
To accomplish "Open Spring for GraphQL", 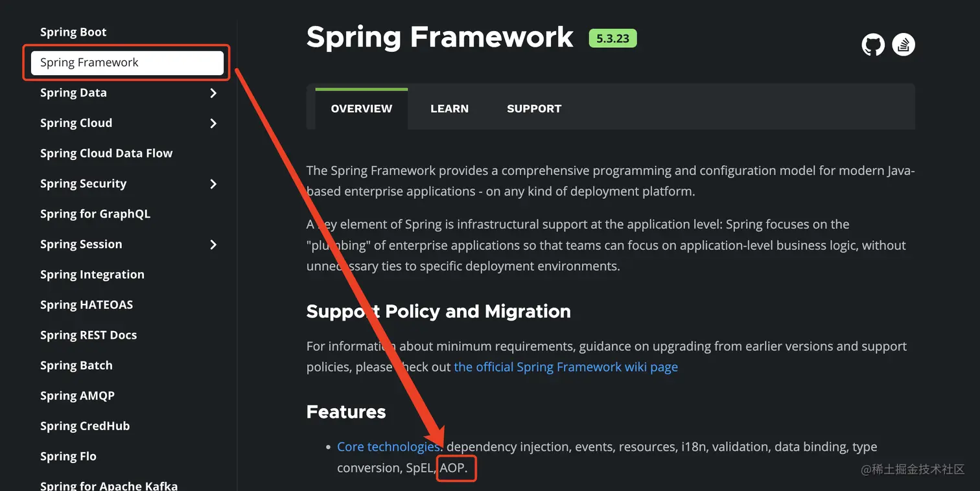I will (95, 214).
